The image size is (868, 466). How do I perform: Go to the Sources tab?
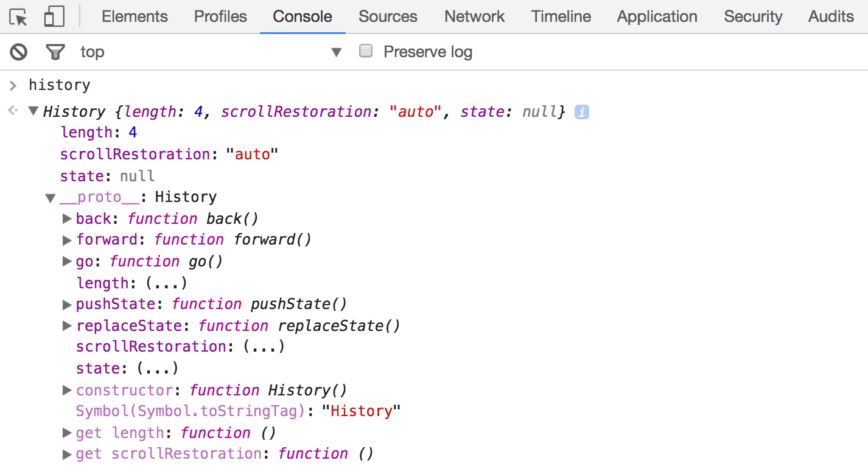(388, 17)
